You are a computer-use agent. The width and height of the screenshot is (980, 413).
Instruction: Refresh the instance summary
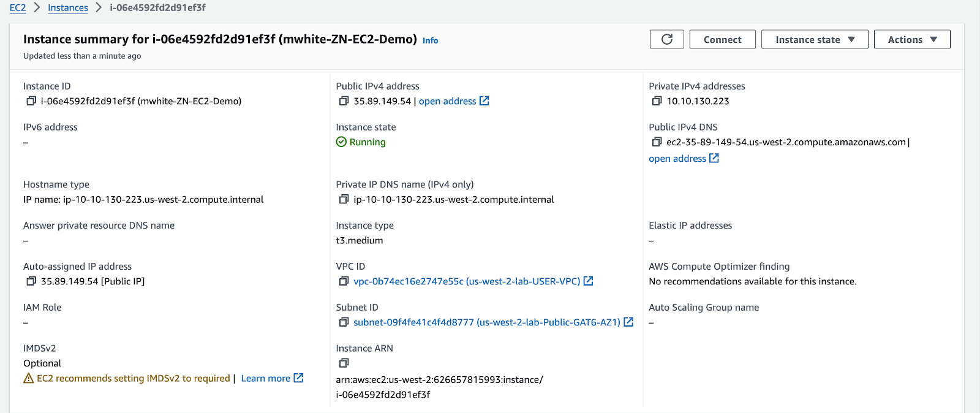(x=666, y=39)
